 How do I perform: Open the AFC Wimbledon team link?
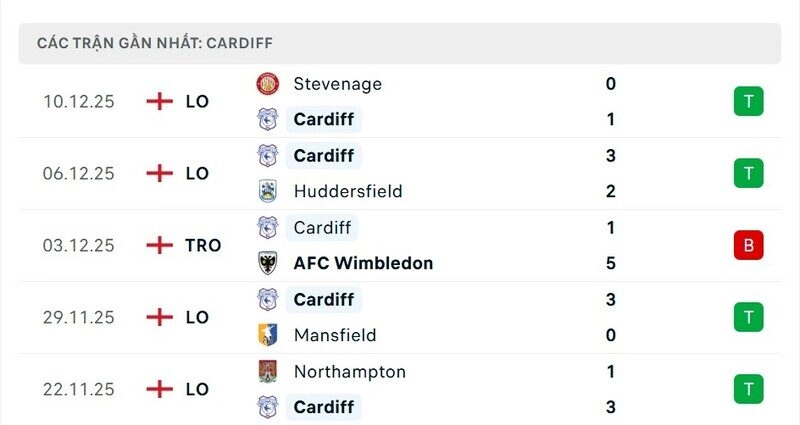click(363, 263)
